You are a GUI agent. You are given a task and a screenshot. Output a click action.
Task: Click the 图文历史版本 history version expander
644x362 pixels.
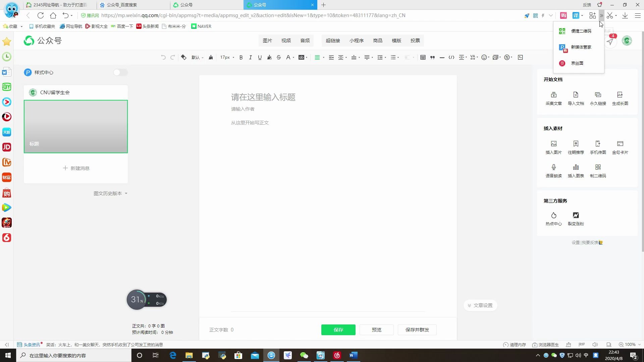tap(110, 193)
